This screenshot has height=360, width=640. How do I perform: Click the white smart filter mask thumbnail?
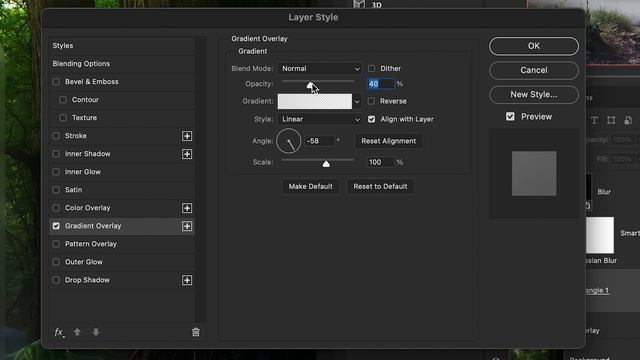click(600, 235)
